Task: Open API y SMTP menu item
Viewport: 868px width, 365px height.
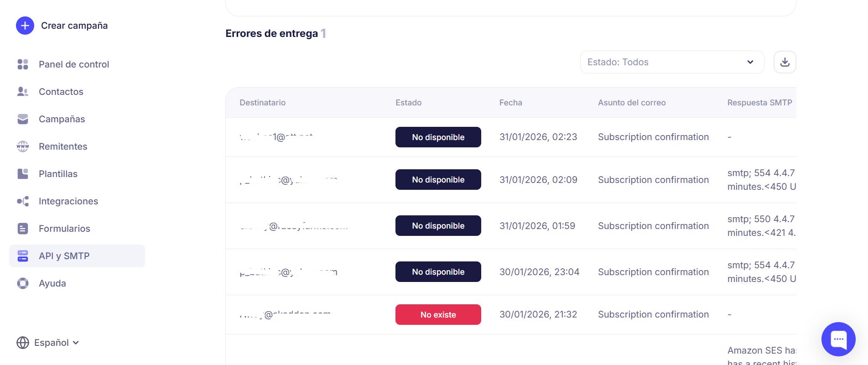Action: coord(64,256)
